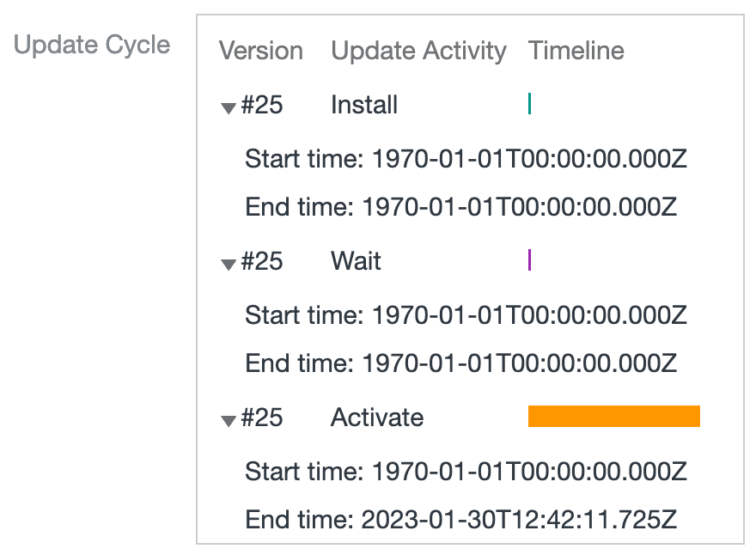Select the Activate activity row
This screenshot has height=555, width=756.
tap(377, 418)
